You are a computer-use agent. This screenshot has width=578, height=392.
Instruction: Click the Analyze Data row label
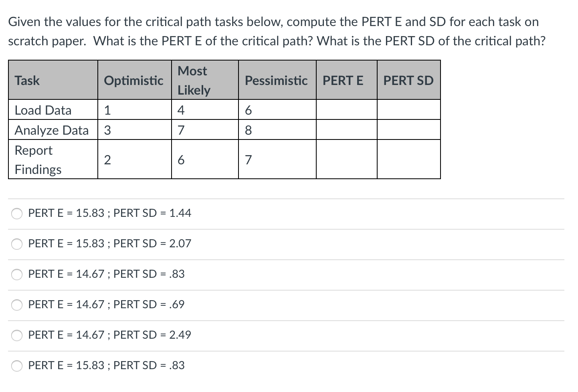51,130
